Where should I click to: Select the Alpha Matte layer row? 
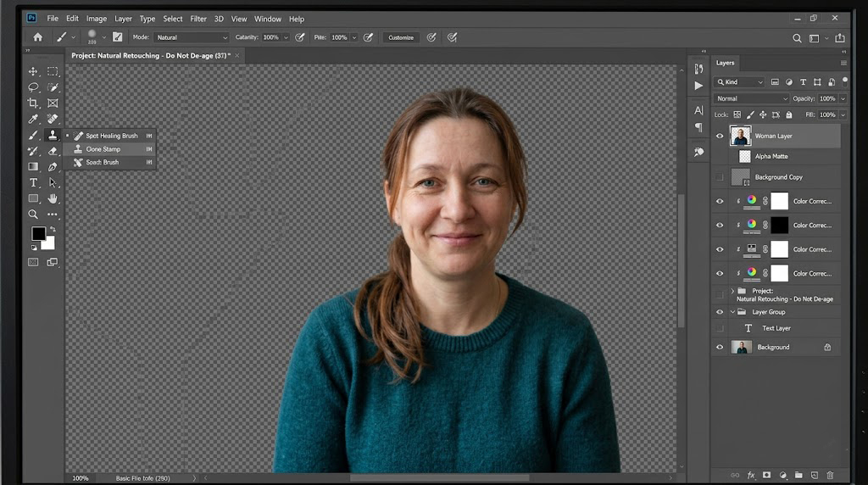click(776, 156)
